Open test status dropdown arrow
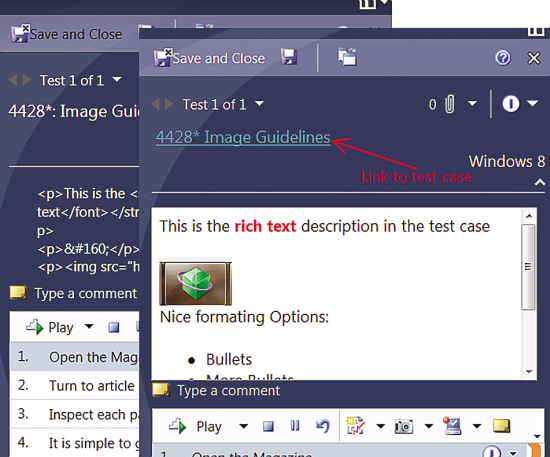The height and width of the screenshot is (457, 550). click(x=533, y=103)
